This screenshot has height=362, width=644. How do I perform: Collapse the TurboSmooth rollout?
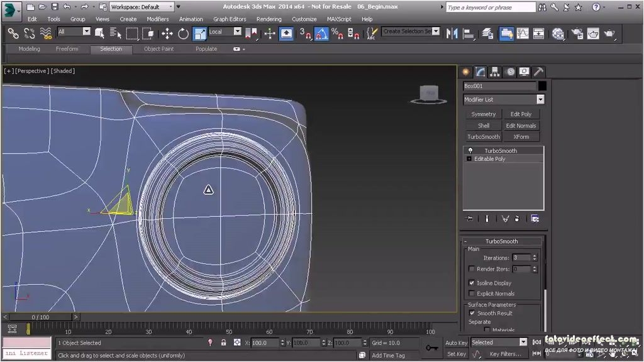coord(501,241)
